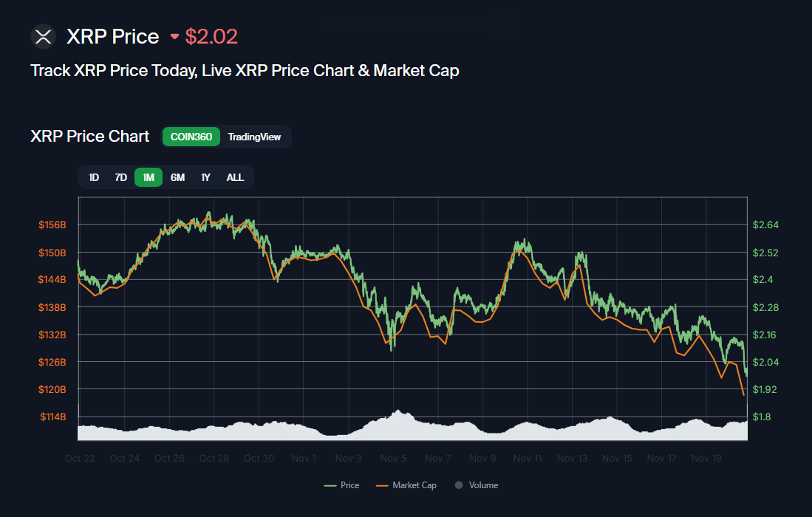Hide the Market Cap series via legend
This screenshot has width=812, height=517.
click(406, 485)
